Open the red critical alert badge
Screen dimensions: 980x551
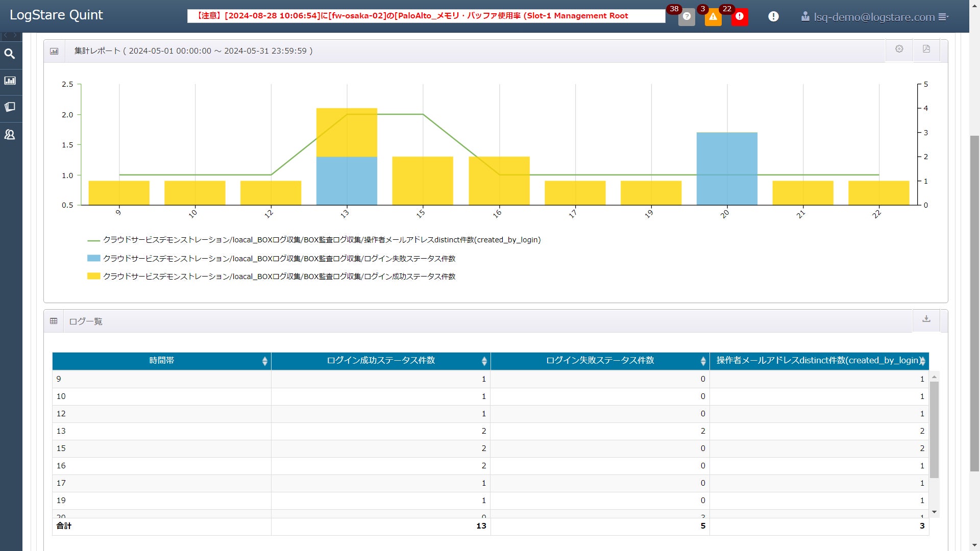pos(739,17)
